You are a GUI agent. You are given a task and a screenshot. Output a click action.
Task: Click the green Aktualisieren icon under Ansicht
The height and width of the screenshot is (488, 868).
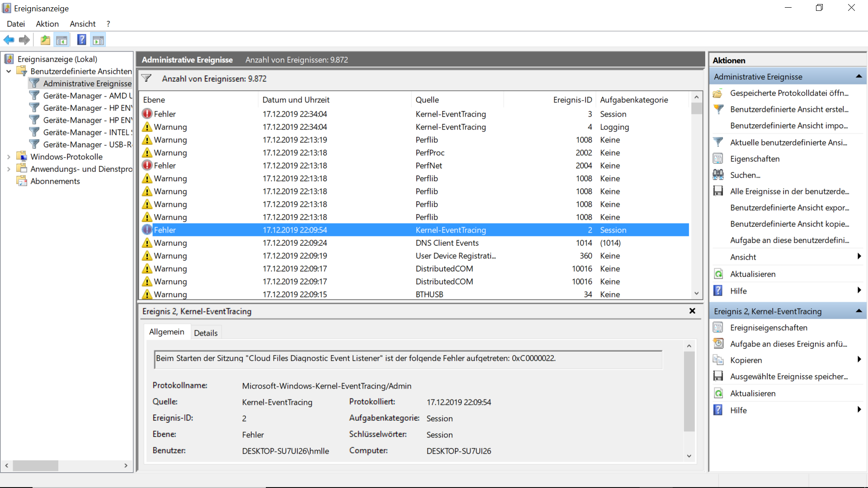coord(718,274)
